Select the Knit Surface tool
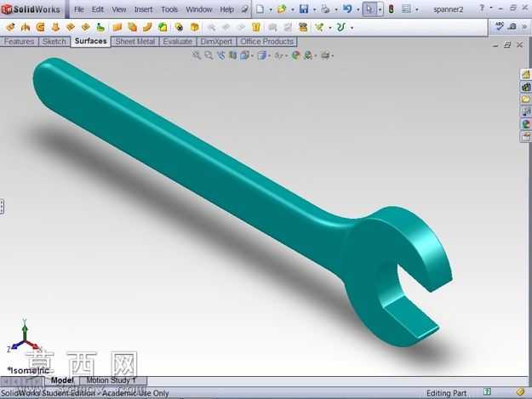The height and width of the screenshot is (399, 532). pos(256,26)
